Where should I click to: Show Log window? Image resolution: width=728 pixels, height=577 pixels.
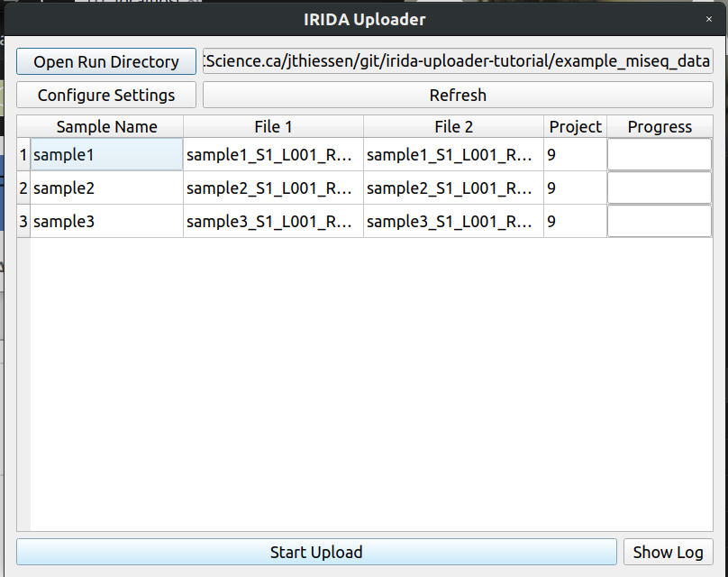click(x=669, y=552)
